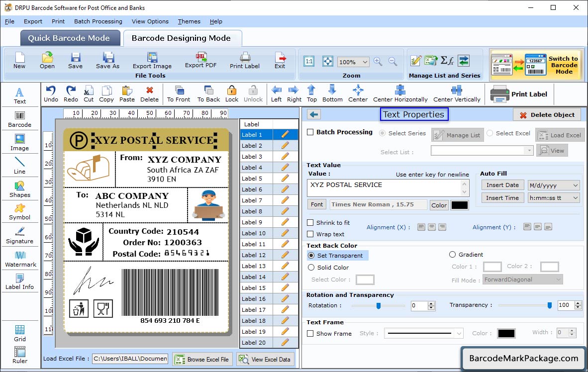
Task: Expand the Fill Mode ForwardDiagonal dropdown
Action: point(559,279)
